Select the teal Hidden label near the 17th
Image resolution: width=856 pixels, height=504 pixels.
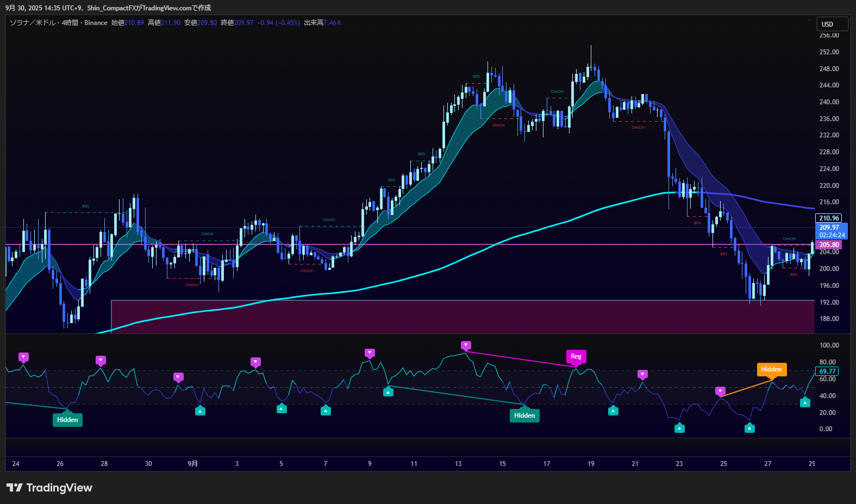(524, 415)
